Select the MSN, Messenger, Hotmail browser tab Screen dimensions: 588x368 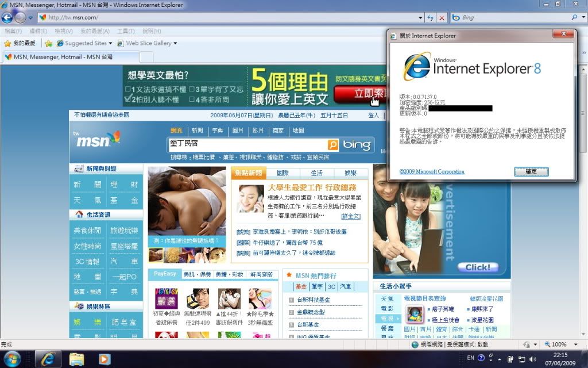[71, 57]
